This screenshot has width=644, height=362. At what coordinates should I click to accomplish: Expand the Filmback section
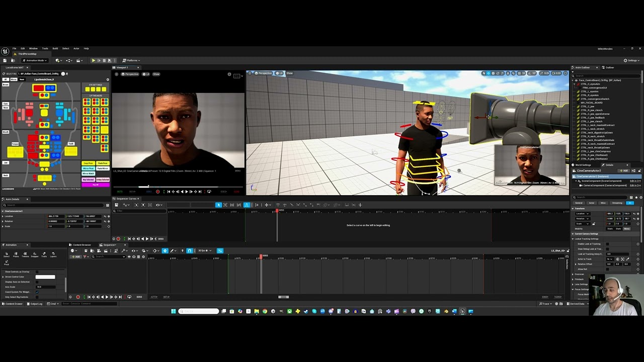pyautogui.click(x=573, y=279)
